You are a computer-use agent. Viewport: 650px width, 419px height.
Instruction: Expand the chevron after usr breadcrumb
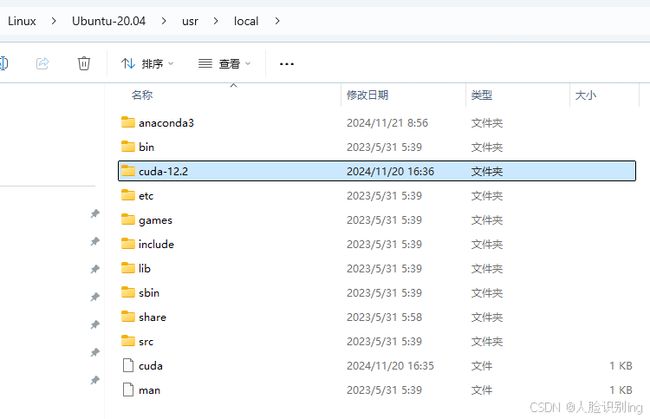216,21
